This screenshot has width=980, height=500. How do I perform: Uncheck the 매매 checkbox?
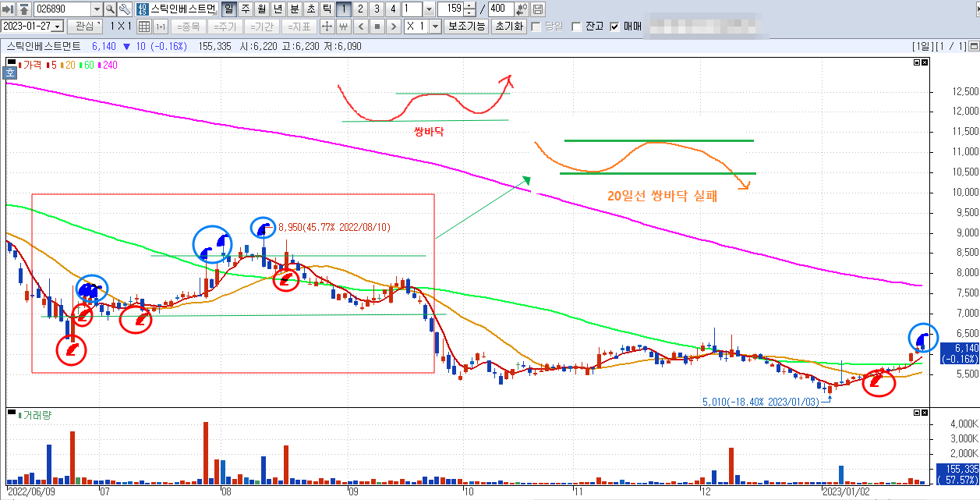(x=615, y=27)
